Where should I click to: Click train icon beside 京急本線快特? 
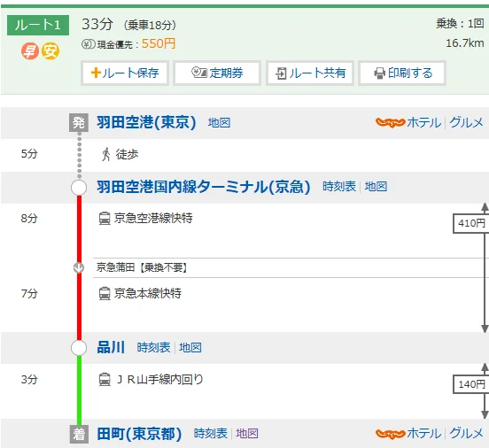[105, 293]
